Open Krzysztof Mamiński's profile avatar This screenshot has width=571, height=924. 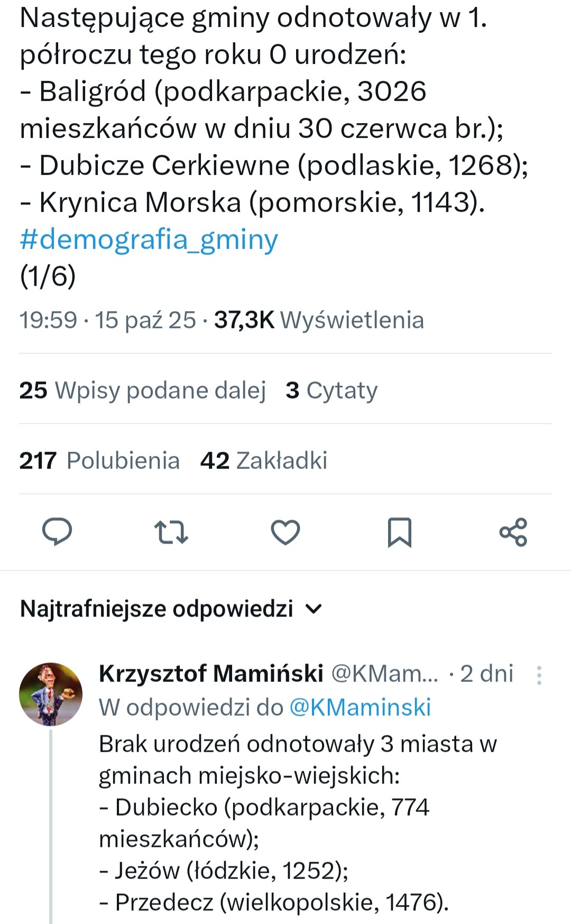51,694
